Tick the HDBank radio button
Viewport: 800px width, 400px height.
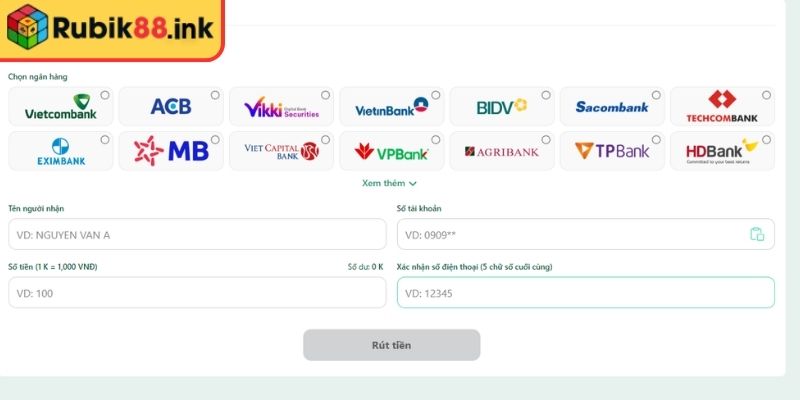(766, 139)
